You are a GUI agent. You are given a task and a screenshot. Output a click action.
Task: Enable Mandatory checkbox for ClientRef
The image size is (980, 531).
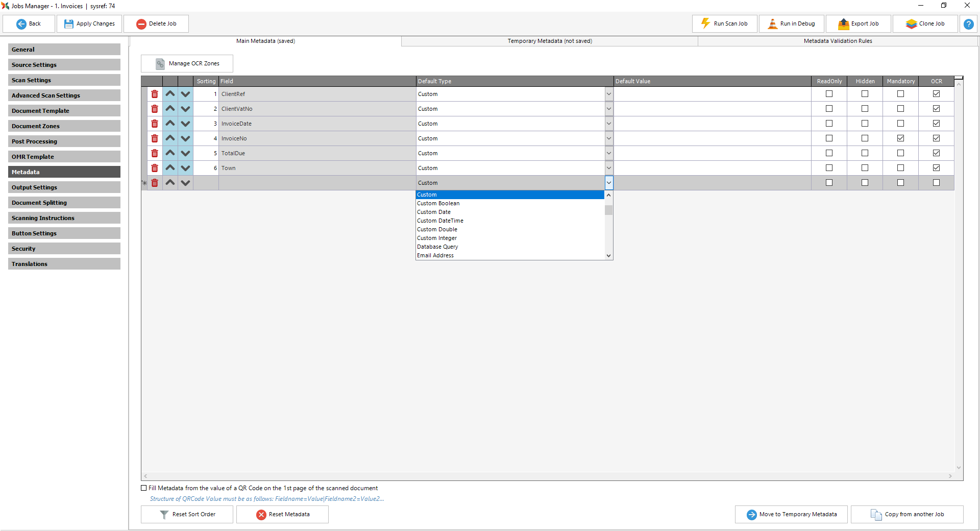click(x=900, y=94)
